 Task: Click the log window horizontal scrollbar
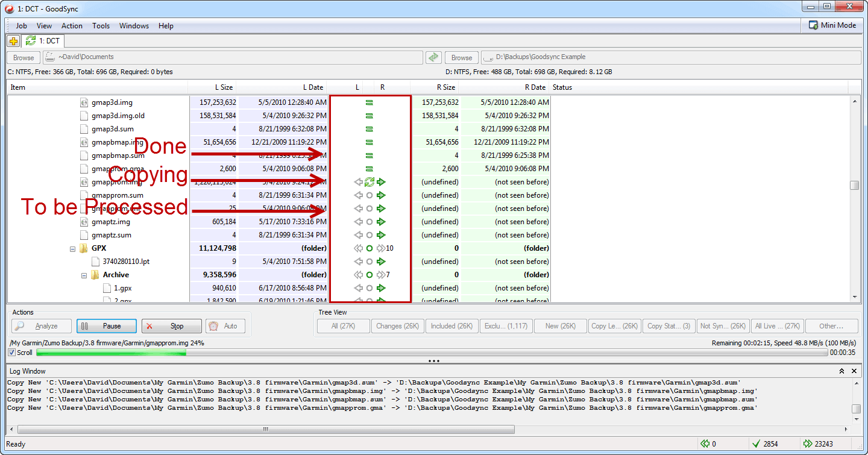point(266,430)
